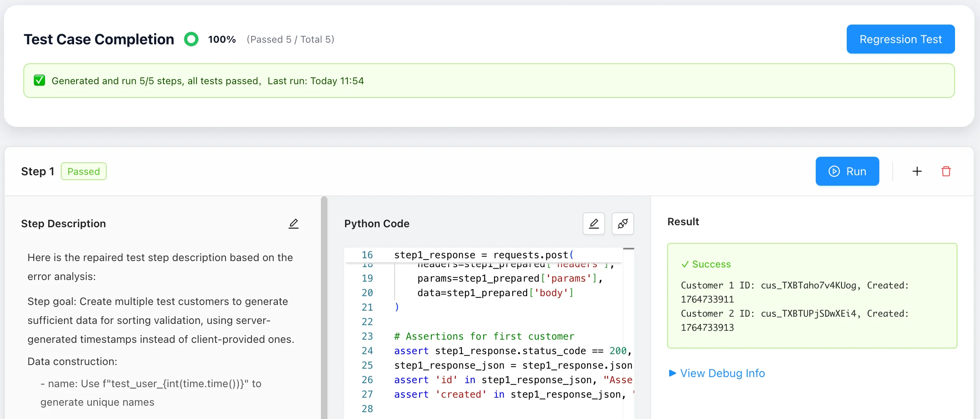
Task: Delete Step 1 using the red trash icon
Action: click(947, 171)
